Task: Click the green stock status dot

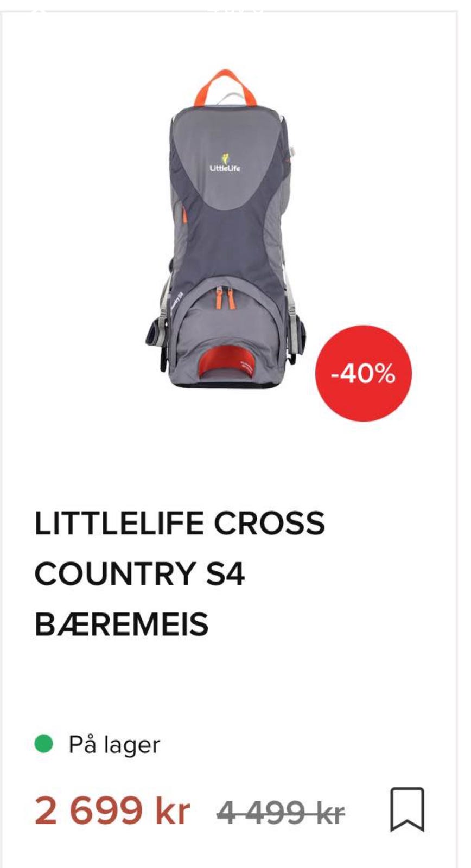Action: 43,744
